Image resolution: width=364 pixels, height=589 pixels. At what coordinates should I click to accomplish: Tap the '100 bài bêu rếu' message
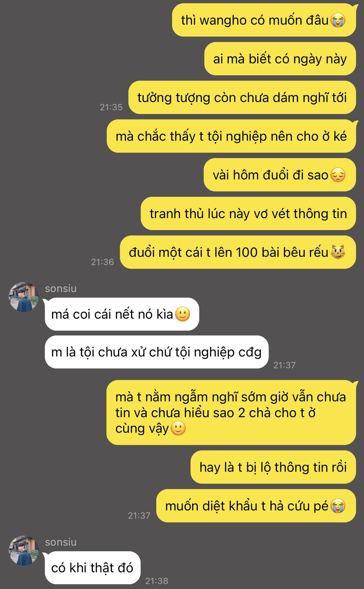238,252
